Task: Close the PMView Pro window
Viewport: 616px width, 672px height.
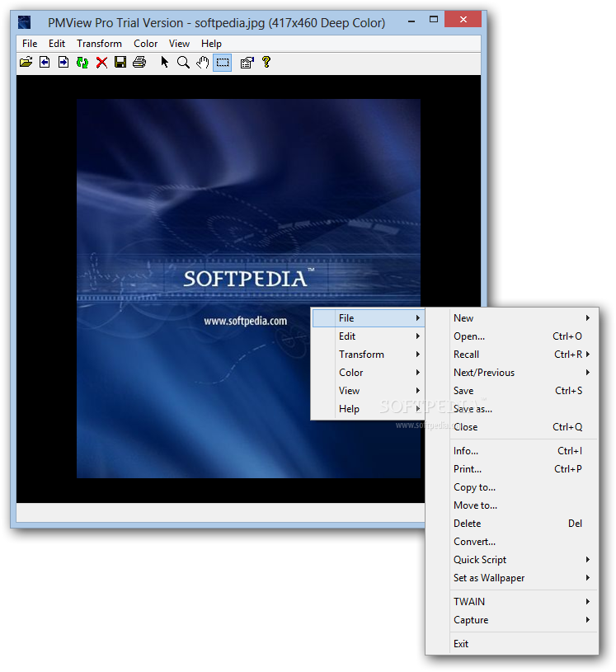Action: click(x=463, y=19)
